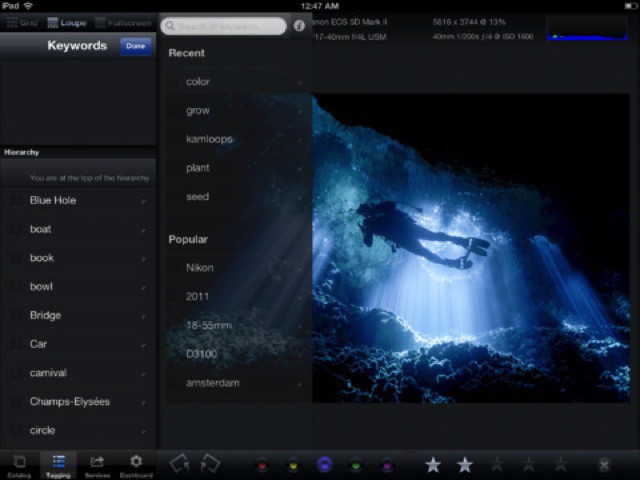The image size is (640, 480).
Task: Set rating to first star
Action: [x=433, y=464]
